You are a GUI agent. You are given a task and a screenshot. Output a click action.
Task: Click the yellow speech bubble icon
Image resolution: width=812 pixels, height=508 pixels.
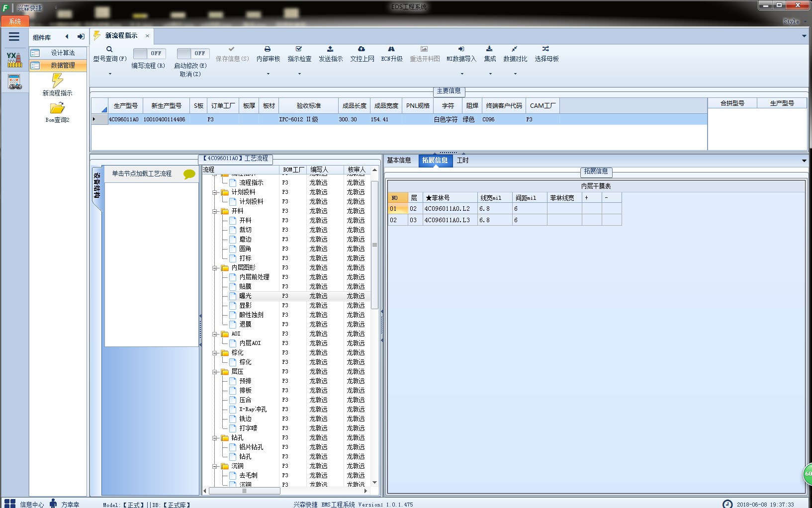pos(189,174)
